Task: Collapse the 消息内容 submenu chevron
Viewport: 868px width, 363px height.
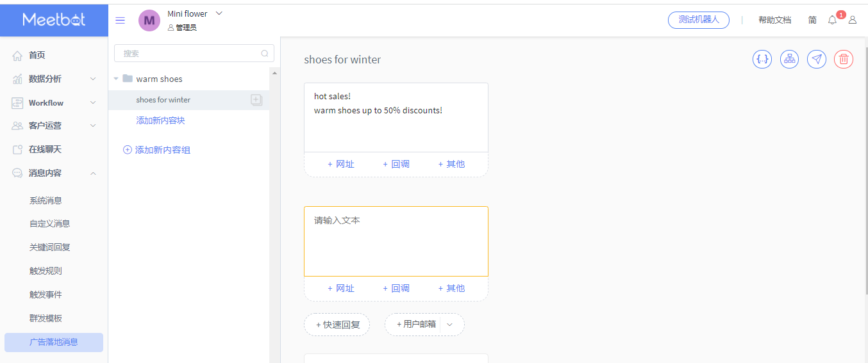Action: (x=93, y=173)
